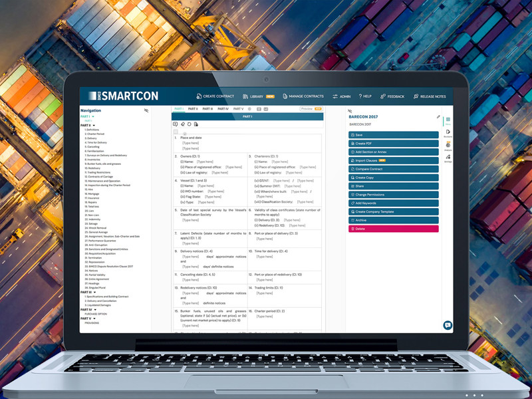Collapse PART III in the navigation tree
The image size is (532, 399).
click(x=95, y=292)
